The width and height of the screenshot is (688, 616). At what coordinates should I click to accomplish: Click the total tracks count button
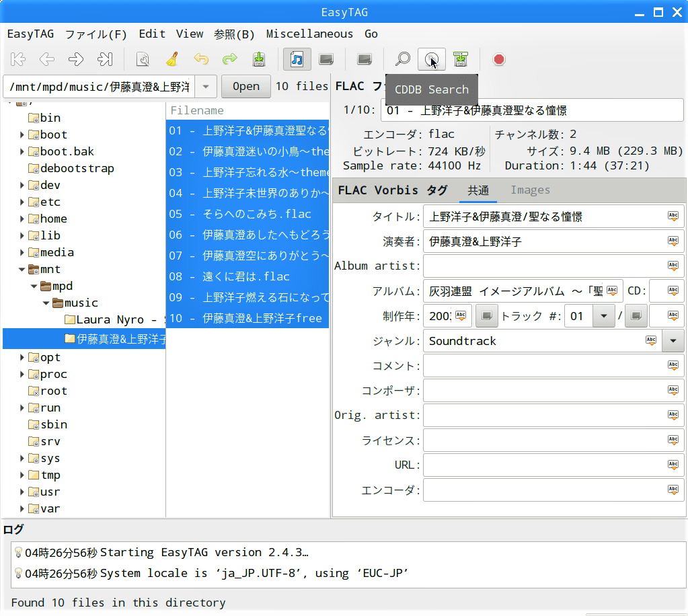(636, 316)
